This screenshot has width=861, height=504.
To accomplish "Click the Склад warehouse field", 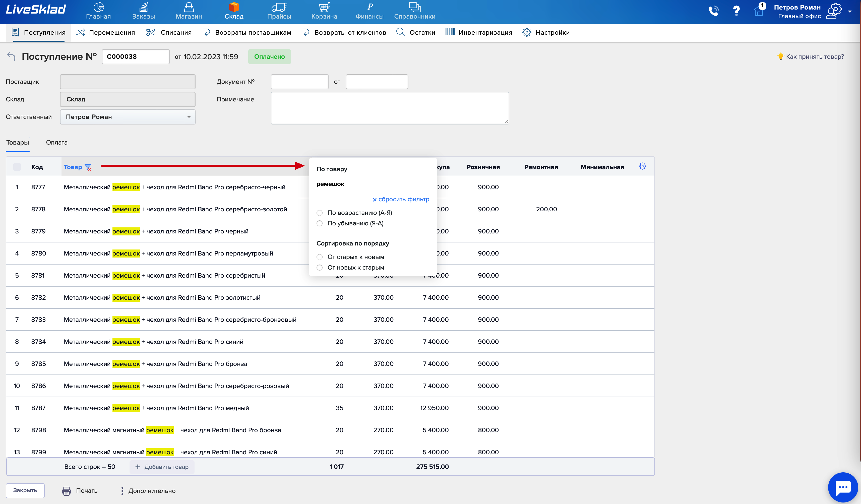I will pyautogui.click(x=128, y=99).
